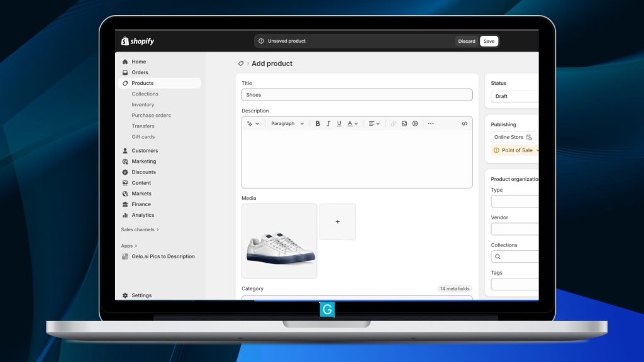Open the Paragraph style dropdown
Screen dimensions: 644x362
click(287, 124)
